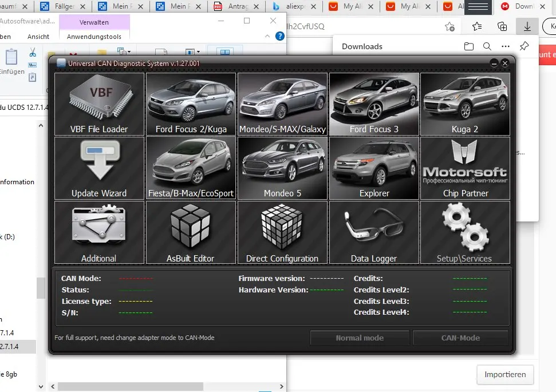This screenshot has width=556, height=392.
Task: Open browser Favorites star-list icon
Action: click(x=477, y=26)
